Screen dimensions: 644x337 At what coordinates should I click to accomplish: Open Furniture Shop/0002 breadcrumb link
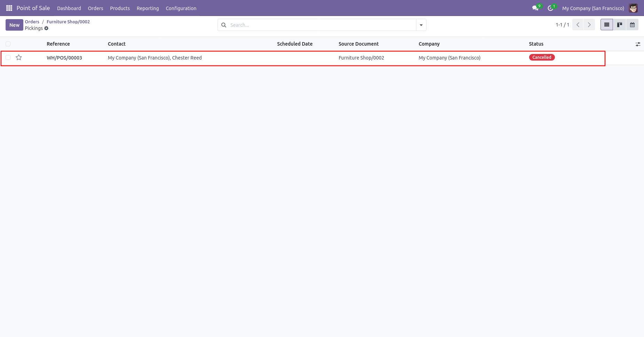point(68,22)
